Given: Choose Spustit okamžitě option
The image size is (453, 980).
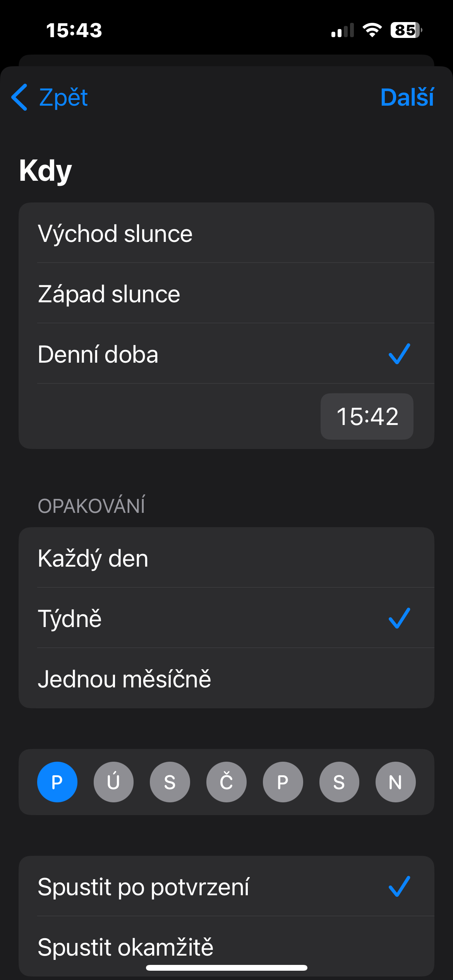Looking at the screenshot, I should 226,946.
